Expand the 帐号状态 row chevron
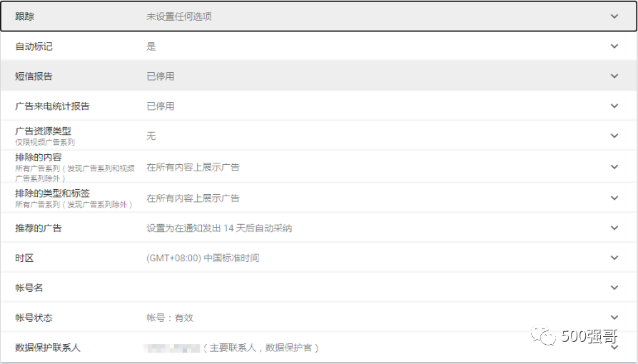The width and height of the screenshot is (638, 364). point(614,318)
